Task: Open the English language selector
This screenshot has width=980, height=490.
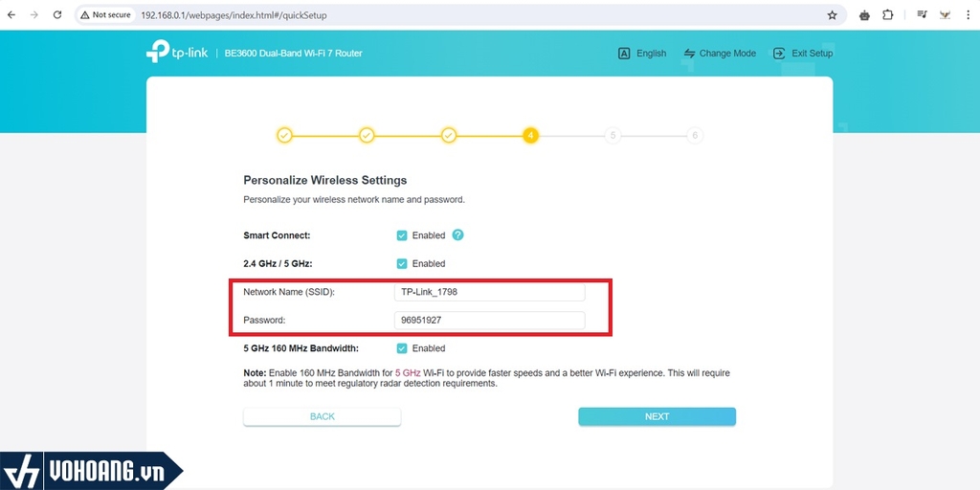Action: (x=642, y=54)
